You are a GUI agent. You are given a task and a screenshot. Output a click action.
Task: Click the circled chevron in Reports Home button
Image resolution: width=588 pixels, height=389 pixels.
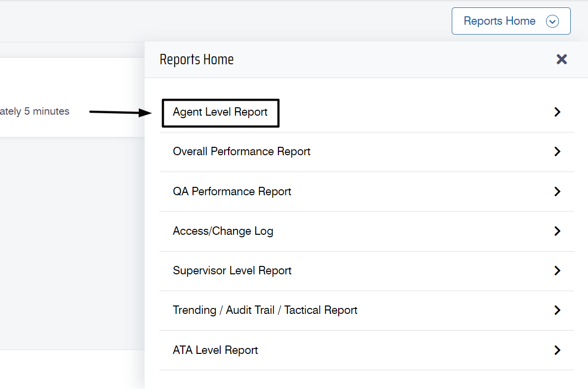552,21
